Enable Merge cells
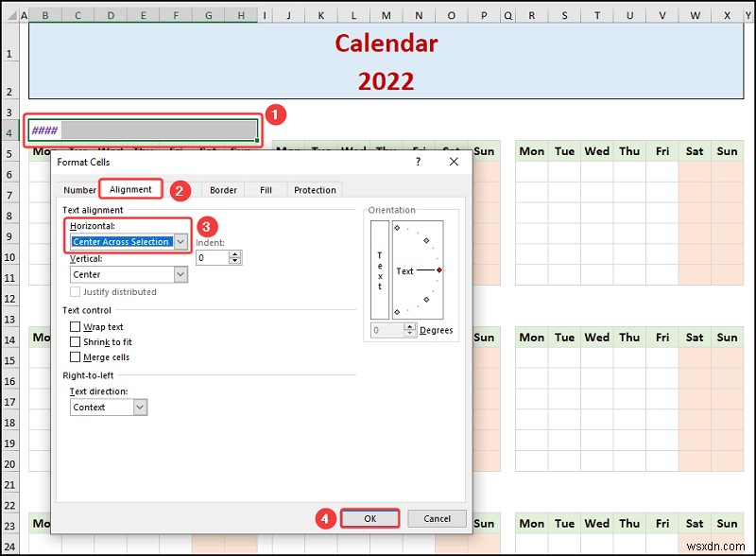The height and width of the screenshot is (556, 756). pos(77,356)
